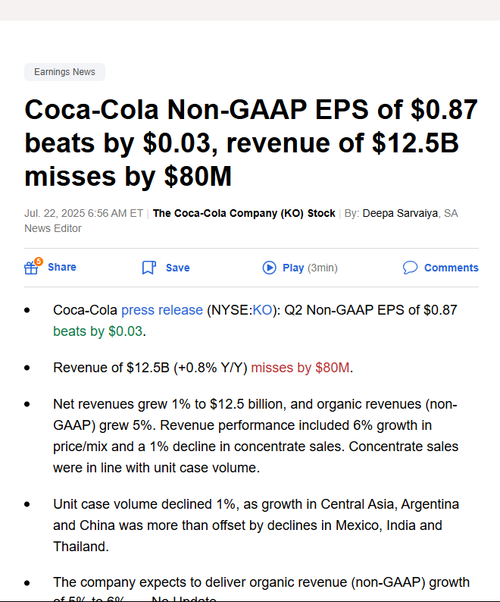
Task: Click the unit case volume paragraph
Action: [256, 525]
